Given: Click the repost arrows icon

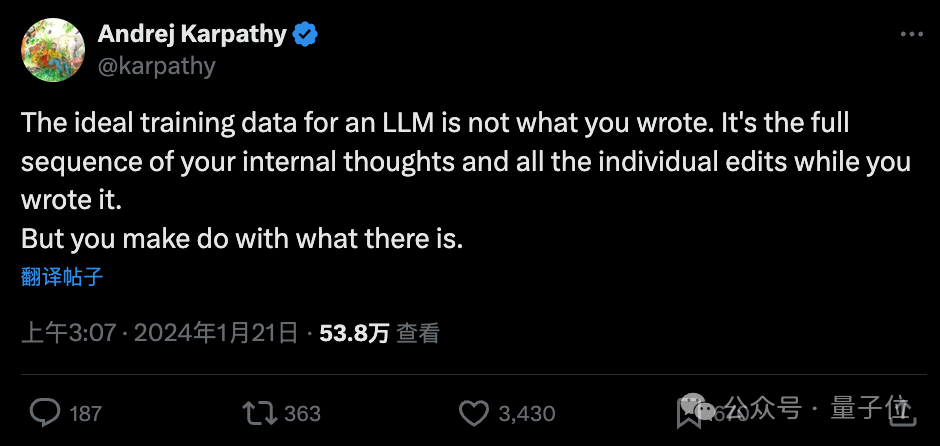Looking at the screenshot, I should pyautogui.click(x=258, y=412).
